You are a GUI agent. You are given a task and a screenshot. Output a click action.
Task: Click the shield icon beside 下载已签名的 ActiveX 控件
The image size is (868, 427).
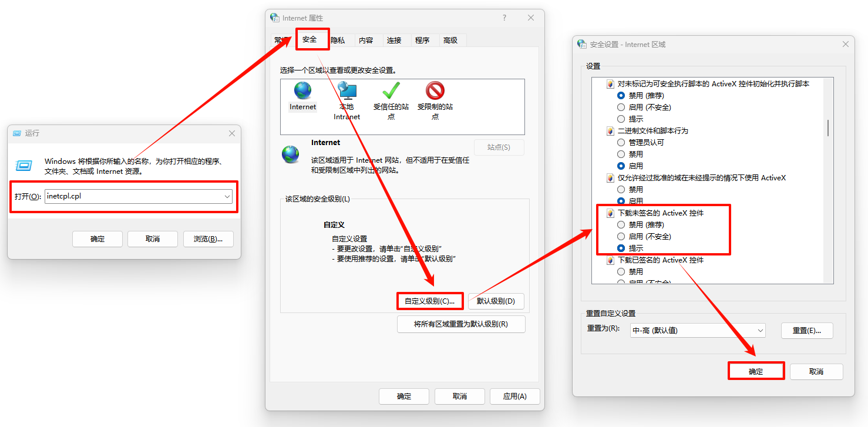[x=610, y=260]
